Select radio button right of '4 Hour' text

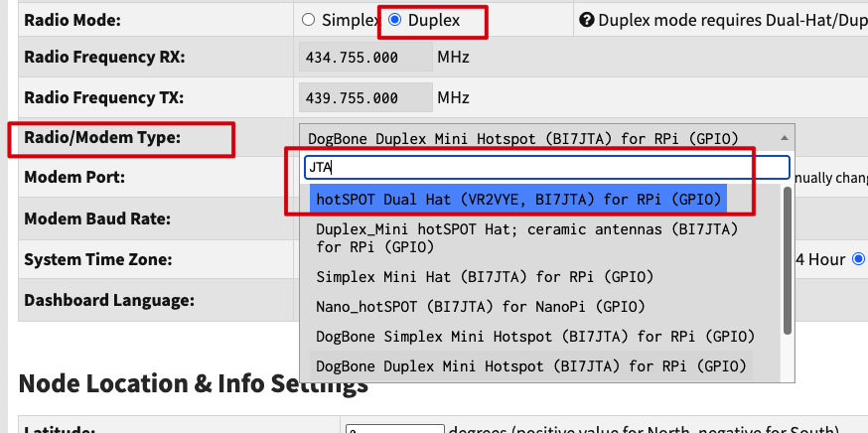point(858,259)
